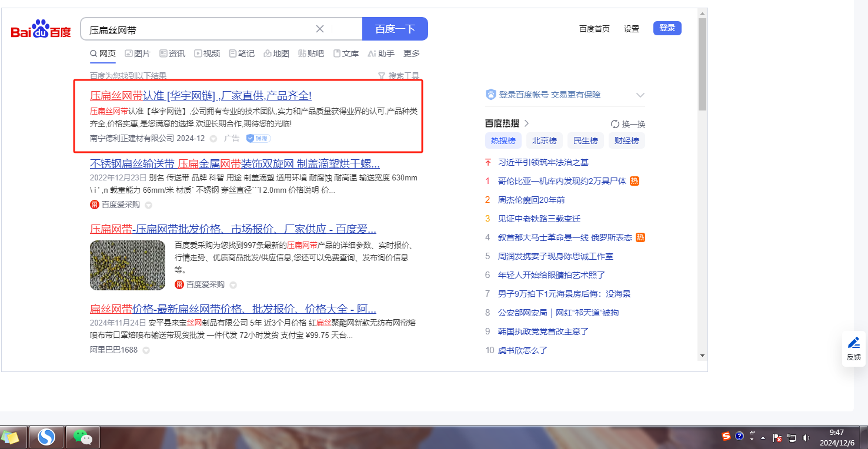The height and width of the screenshot is (449, 868).
Task: Open hot search 虞书欣怎么了
Action: point(523,350)
